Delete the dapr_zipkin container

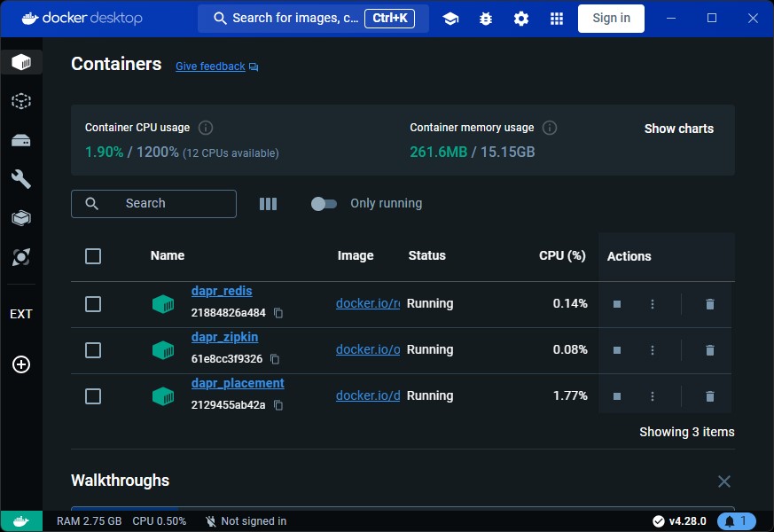click(710, 350)
